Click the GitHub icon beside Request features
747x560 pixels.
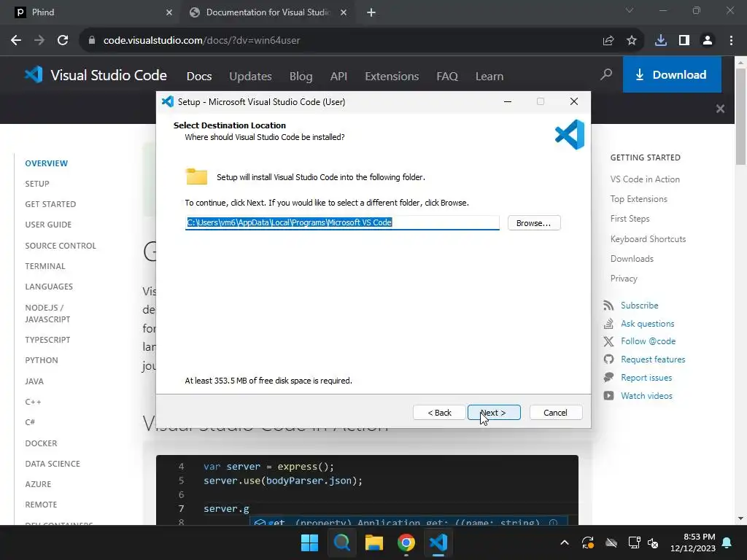tap(608, 359)
